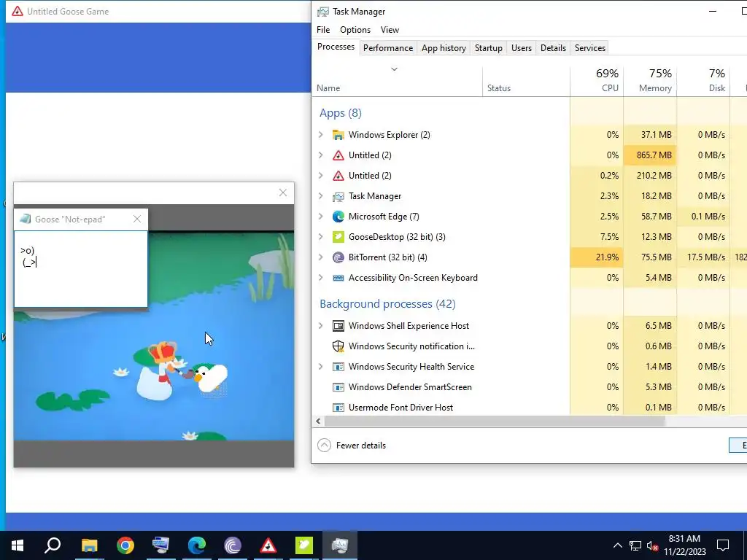The width and height of the screenshot is (747, 560).
Task: Click the muted volume tray icon
Action: click(653, 545)
